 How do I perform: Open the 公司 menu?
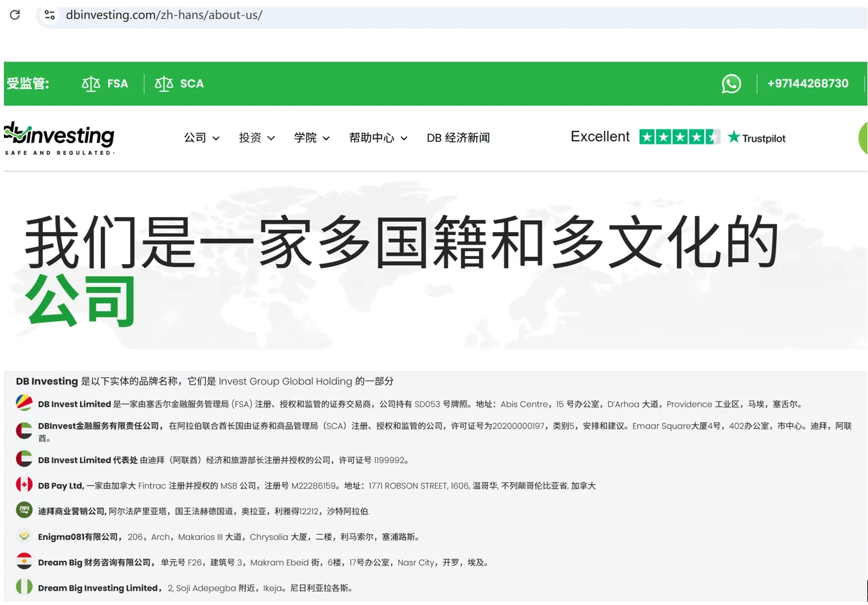click(195, 138)
